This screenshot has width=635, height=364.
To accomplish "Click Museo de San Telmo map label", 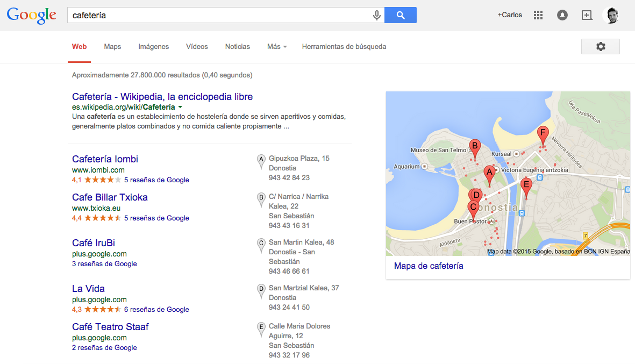I will (x=439, y=150).
